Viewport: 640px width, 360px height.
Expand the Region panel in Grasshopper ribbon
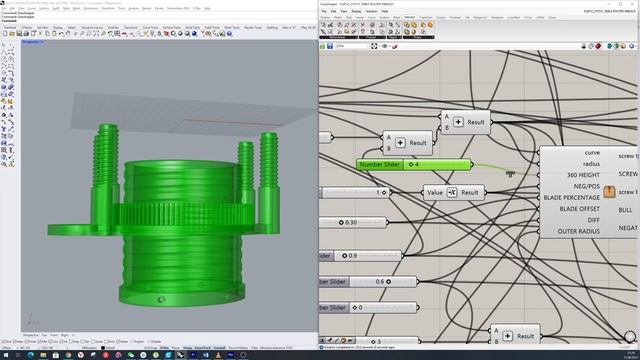click(394, 37)
